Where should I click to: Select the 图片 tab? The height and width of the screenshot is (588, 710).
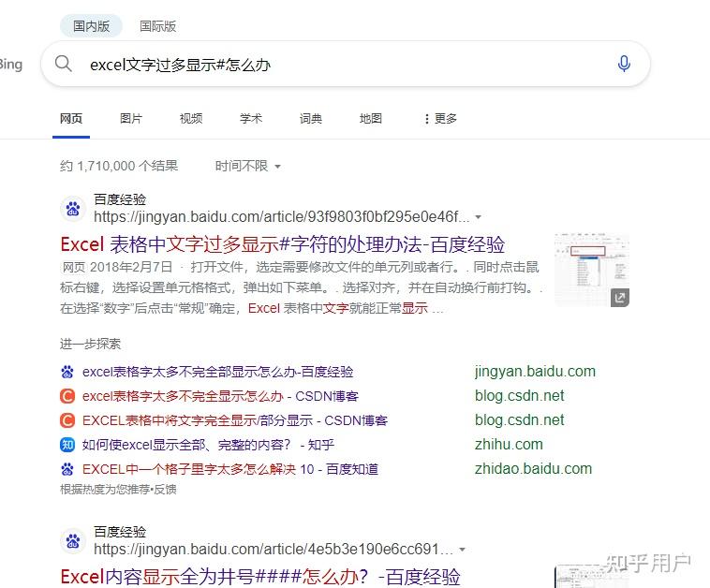click(x=131, y=119)
